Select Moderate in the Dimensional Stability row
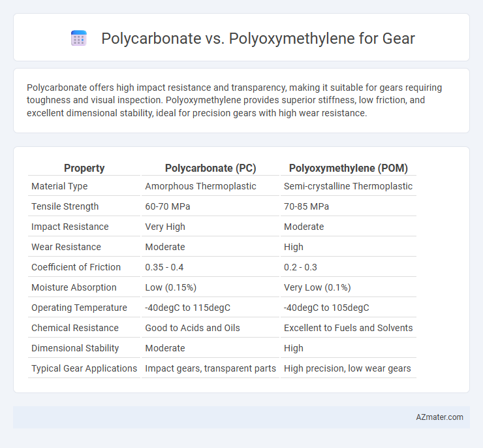Image resolution: width=483 pixels, height=448 pixels. pyautogui.click(x=165, y=348)
